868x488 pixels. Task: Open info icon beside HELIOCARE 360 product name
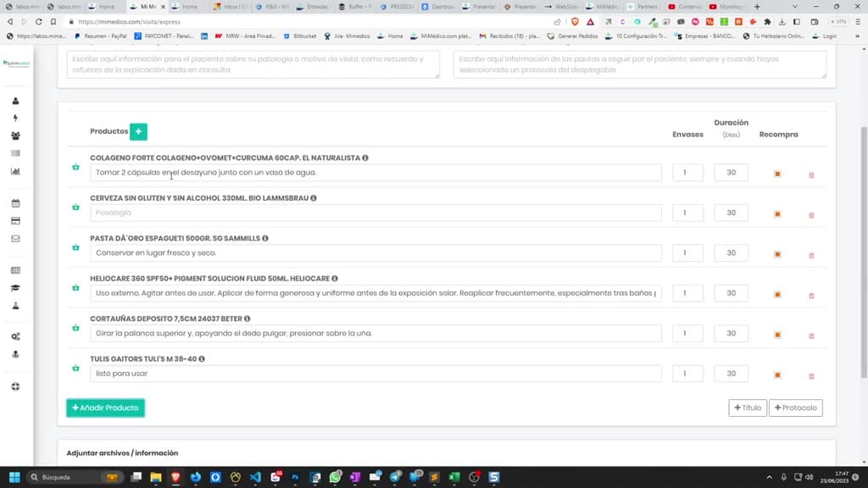[x=335, y=279]
